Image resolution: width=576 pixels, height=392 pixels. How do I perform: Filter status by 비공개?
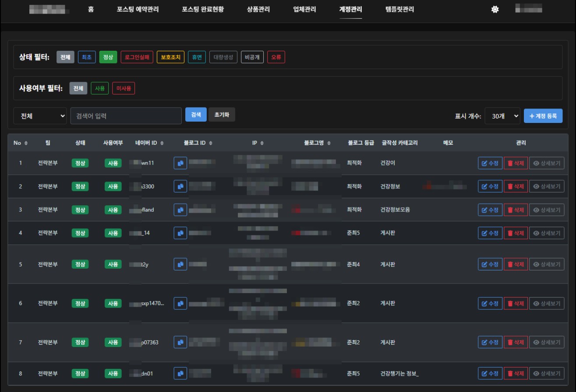[252, 57]
